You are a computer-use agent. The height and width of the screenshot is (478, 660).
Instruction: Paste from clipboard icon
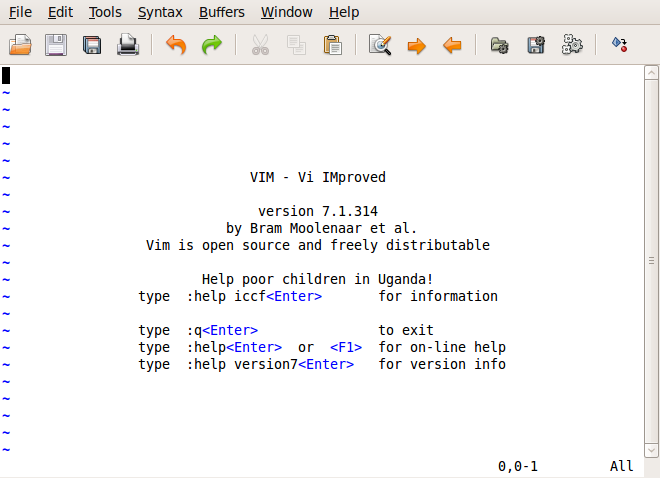[x=333, y=45]
